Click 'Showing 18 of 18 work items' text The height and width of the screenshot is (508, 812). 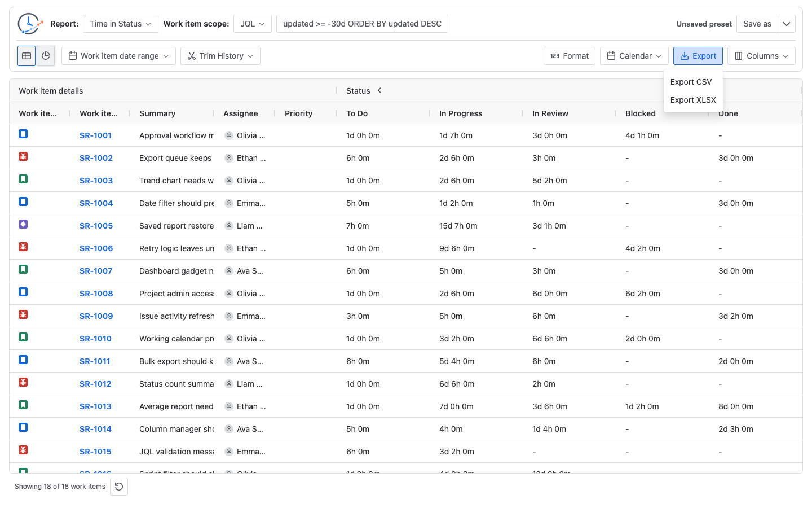click(x=60, y=487)
